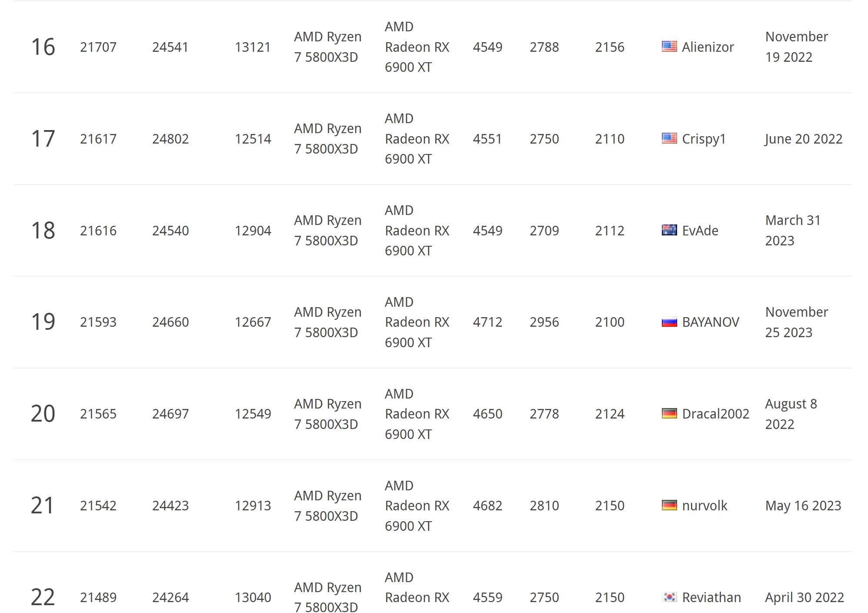The width and height of the screenshot is (868, 613).
Task: Click the German flag beside nurvolk
Action: 669,506
